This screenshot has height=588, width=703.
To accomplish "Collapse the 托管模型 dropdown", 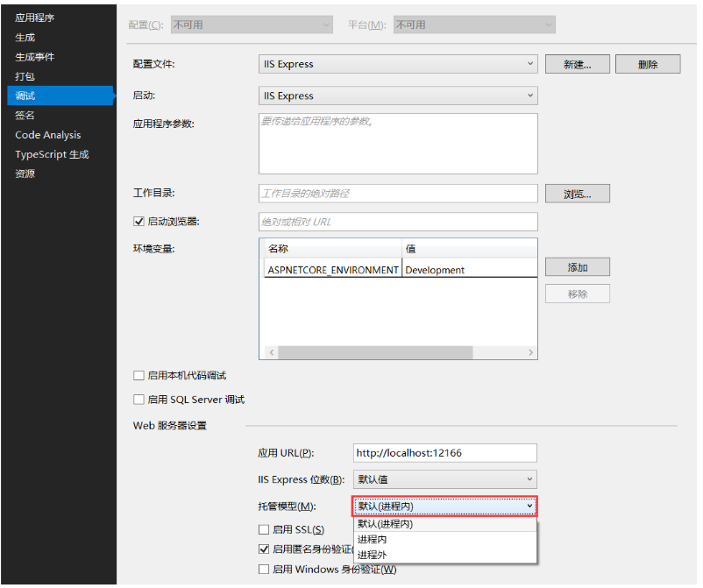I will (445, 507).
